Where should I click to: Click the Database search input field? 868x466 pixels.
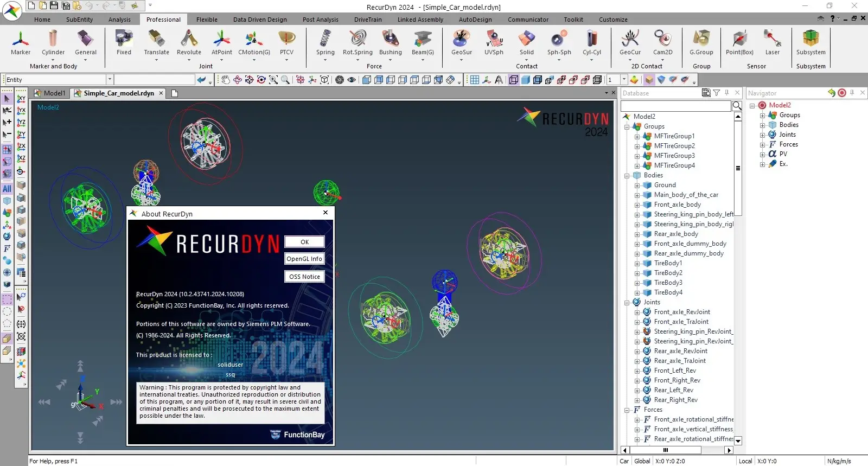pyautogui.click(x=676, y=106)
